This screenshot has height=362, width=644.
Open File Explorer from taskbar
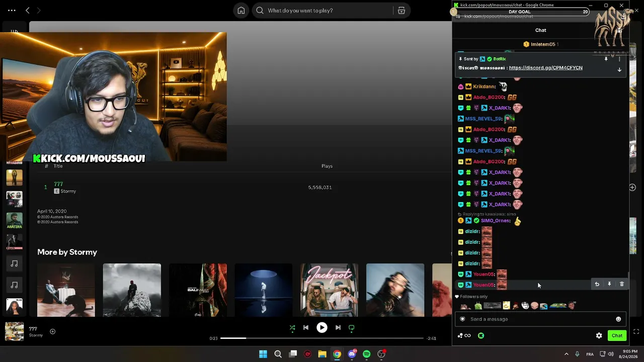coord(322,354)
